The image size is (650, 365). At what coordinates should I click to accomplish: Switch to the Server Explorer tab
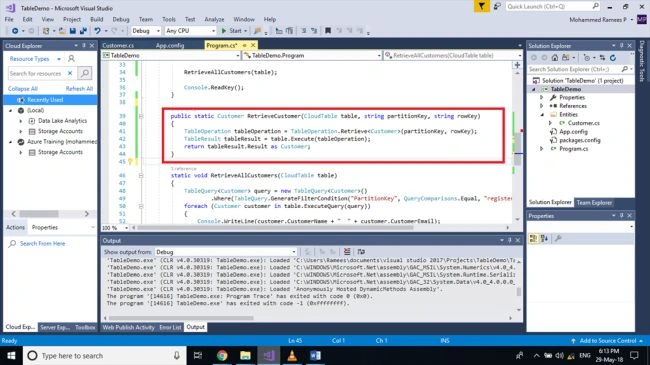[x=55, y=327]
